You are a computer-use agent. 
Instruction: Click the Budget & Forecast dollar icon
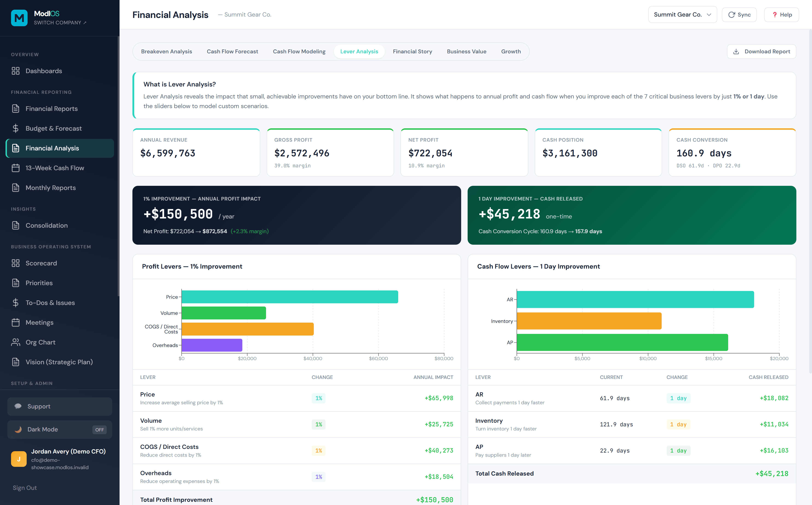click(15, 128)
